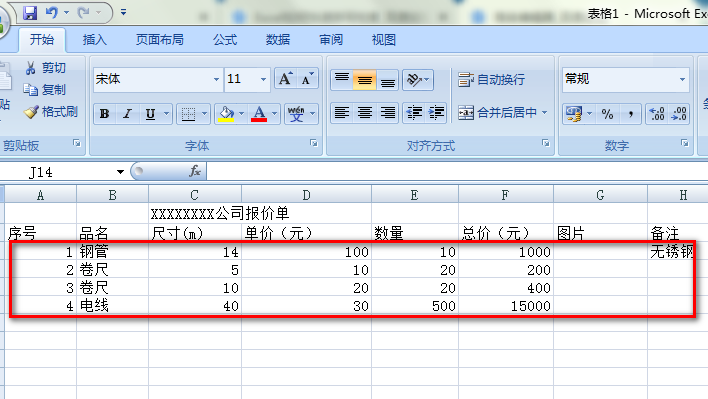Viewport: 708px width, 399px height.
Task: Apply comma style
Action: [x=630, y=114]
